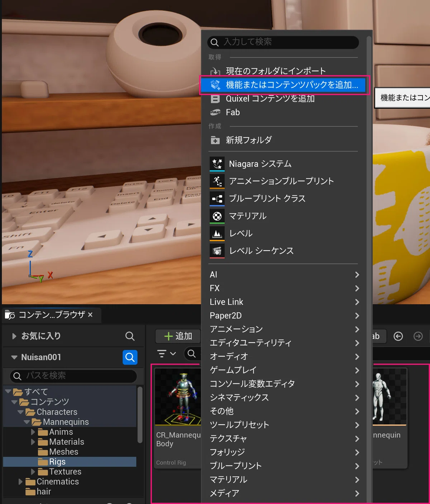Image resolution: width=430 pixels, height=504 pixels.
Task: Close the コンテンツブラウザ tab
Action: 90,315
